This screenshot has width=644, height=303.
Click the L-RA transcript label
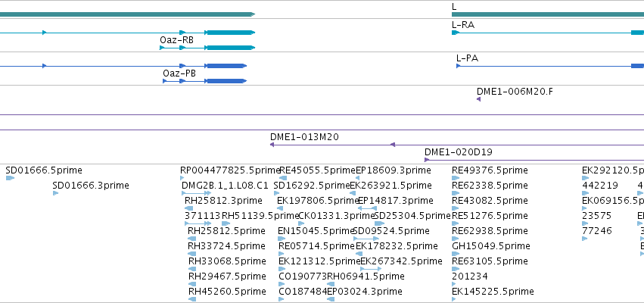[463, 25]
